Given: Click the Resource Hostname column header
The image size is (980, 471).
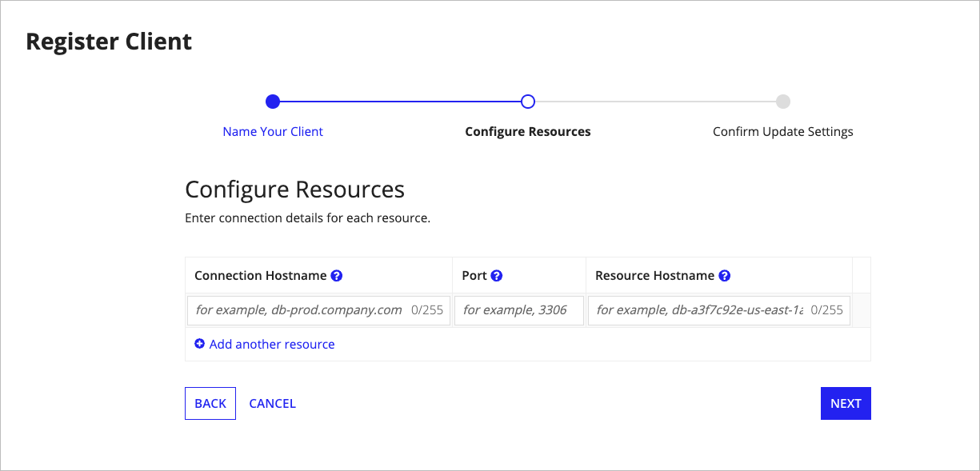Looking at the screenshot, I should [x=655, y=276].
